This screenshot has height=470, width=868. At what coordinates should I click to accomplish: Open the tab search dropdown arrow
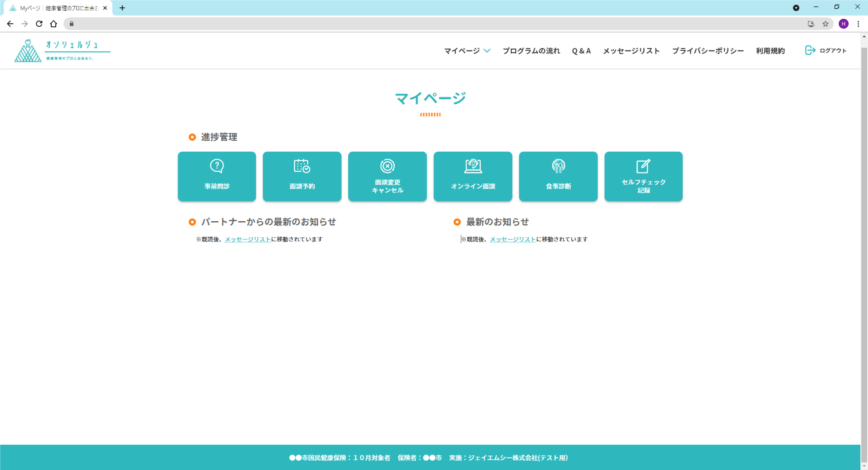[796, 8]
